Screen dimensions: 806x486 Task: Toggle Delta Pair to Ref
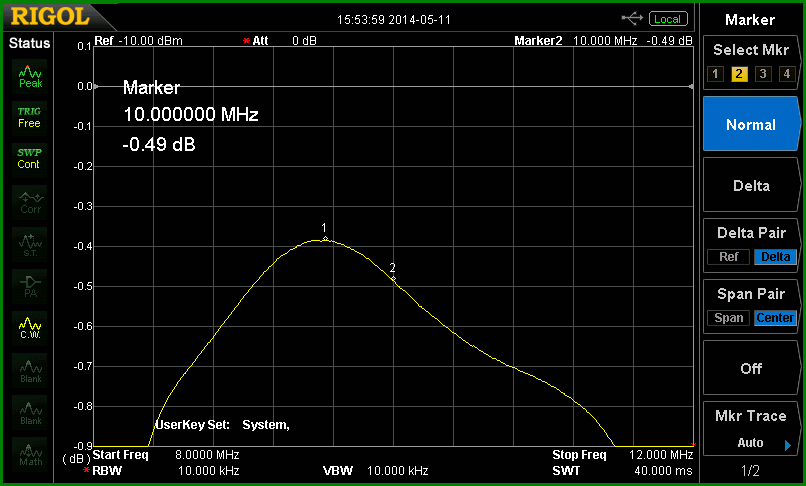click(729, 257)
